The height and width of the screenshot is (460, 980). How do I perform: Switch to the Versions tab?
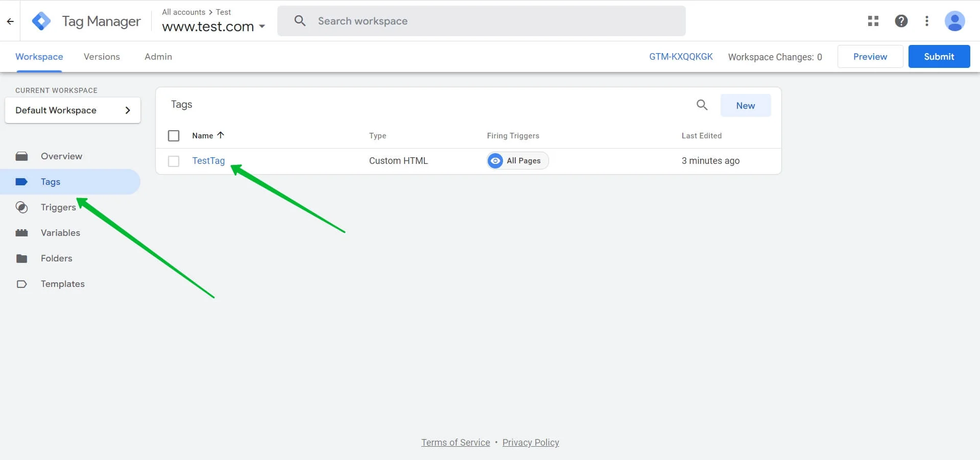click(102, 57)
